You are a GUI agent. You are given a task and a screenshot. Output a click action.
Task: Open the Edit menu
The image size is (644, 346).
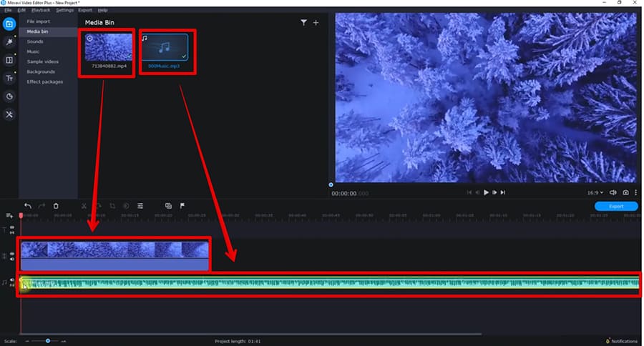pyautogui.click(x=21, y=10)
